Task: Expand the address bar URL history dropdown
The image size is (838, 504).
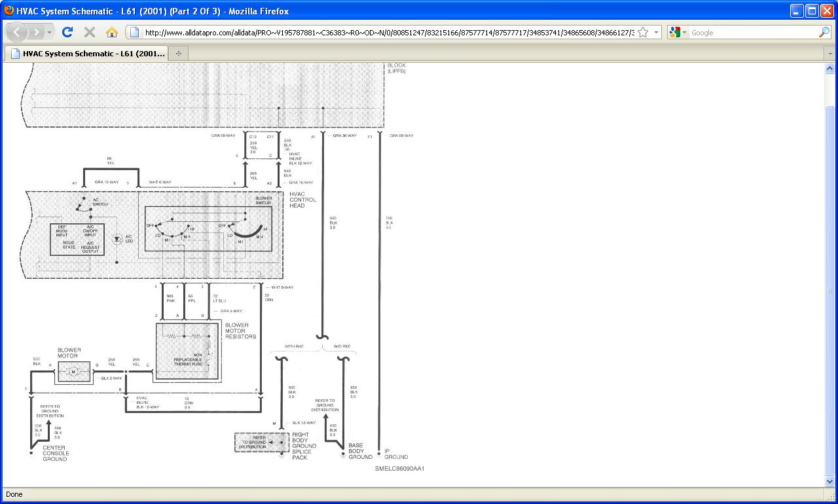Action: point(656,32)
